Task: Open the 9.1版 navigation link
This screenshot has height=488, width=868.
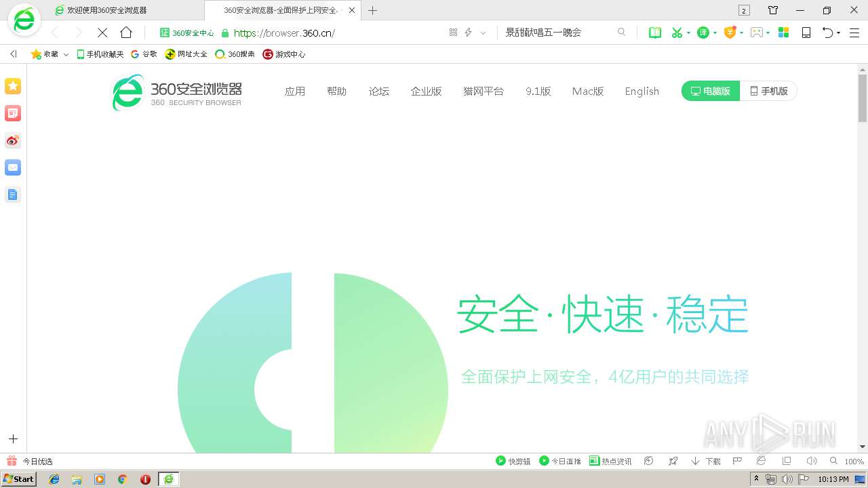Action: pos(538,91)
